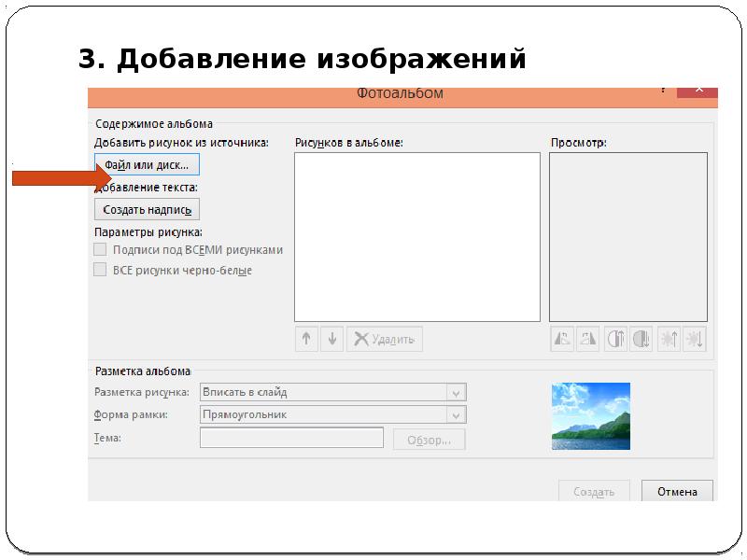Click the 'Файл или диск...' button
The width and height of the screenshot is (747, 560).
click(x=147, y=165)
